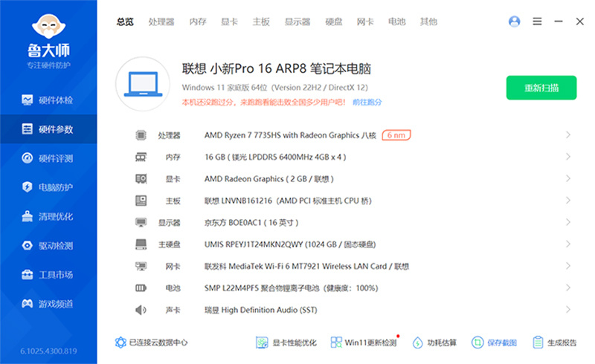Switch to the 硬盘 tab

pos(333,22)
